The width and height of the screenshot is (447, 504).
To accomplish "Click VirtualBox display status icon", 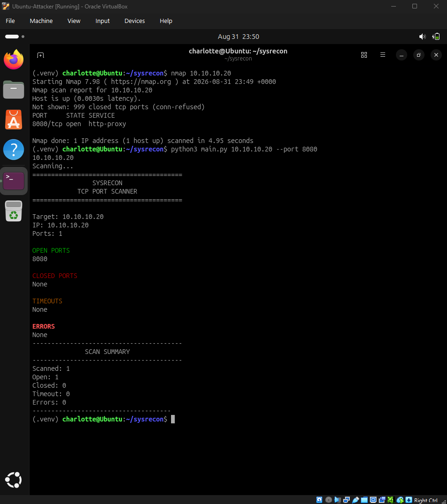I will coord(373,500).
